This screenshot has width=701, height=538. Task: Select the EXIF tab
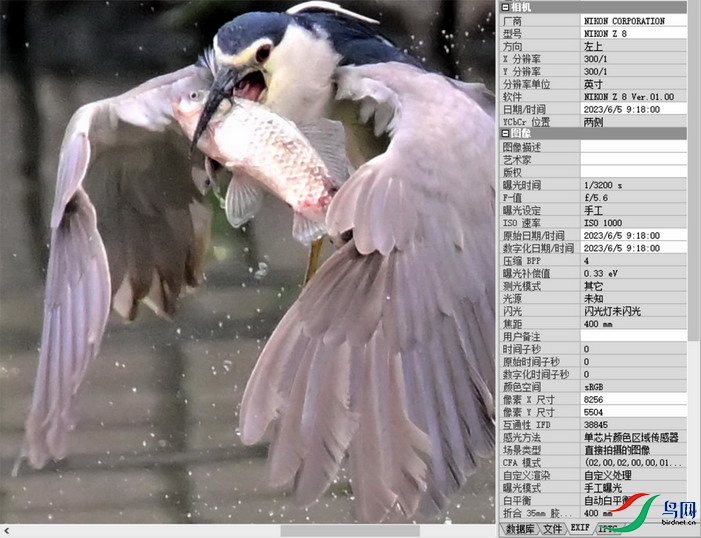pos(580,528)
